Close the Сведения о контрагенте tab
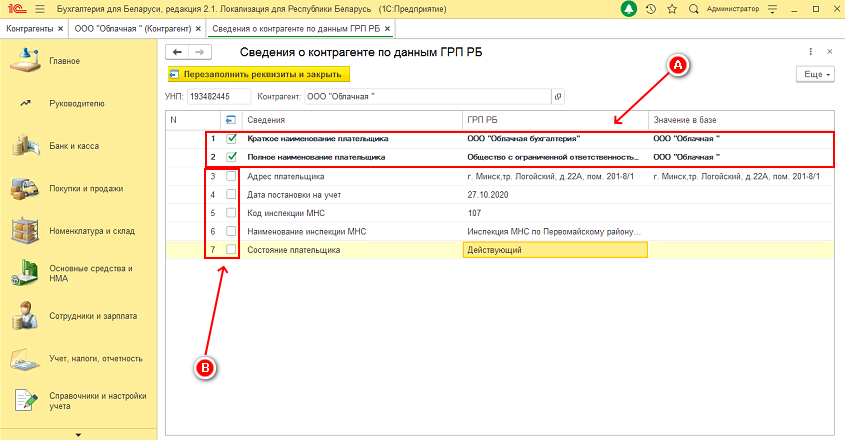 pyautogui.click(x=387, y=29)
